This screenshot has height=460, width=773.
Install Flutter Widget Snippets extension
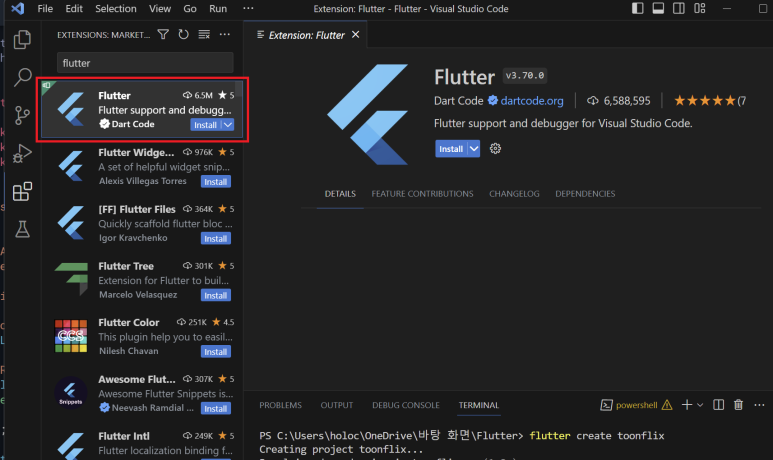tap(215, 181)
